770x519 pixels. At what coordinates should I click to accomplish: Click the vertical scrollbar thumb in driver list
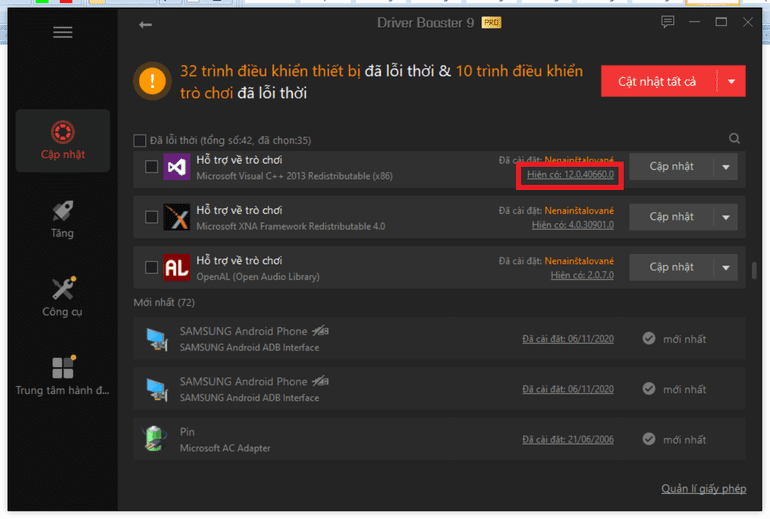[753, 271]
